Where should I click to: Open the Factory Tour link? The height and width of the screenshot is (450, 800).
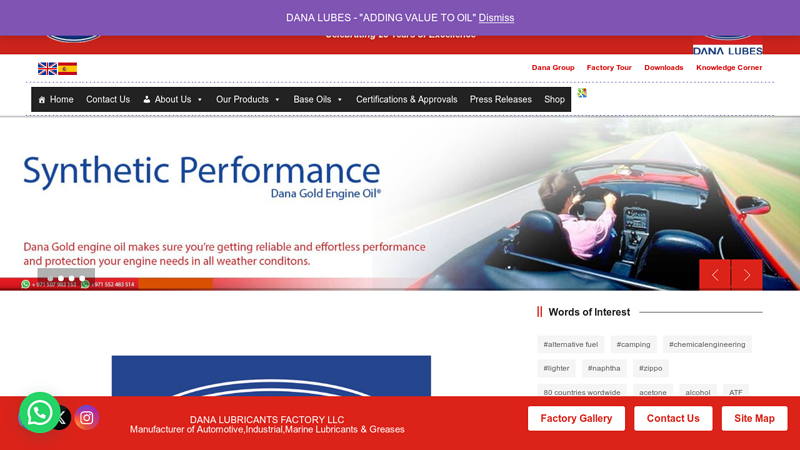[609, 67]
